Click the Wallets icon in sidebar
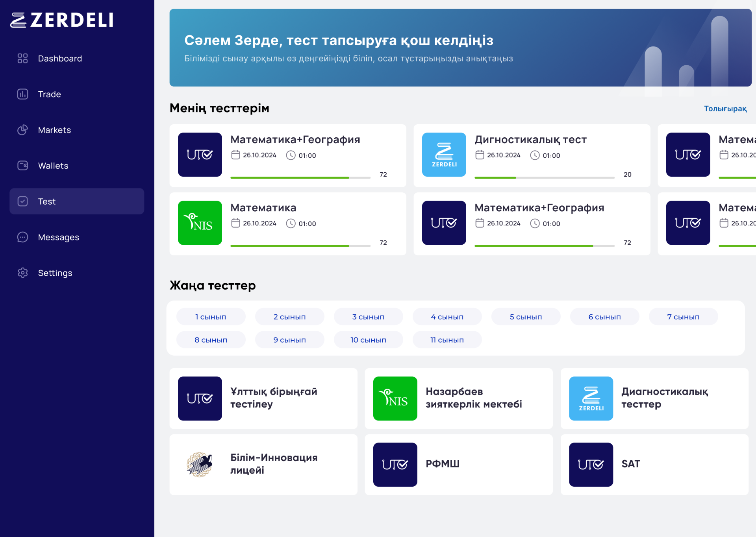 point(22,166)
